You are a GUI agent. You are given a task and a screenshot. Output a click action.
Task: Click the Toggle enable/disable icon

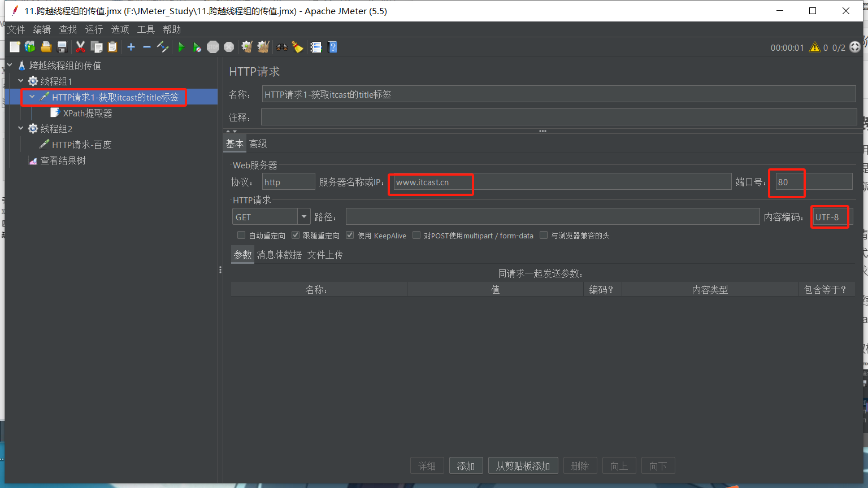pyautogui.click(x=163, y=47)
